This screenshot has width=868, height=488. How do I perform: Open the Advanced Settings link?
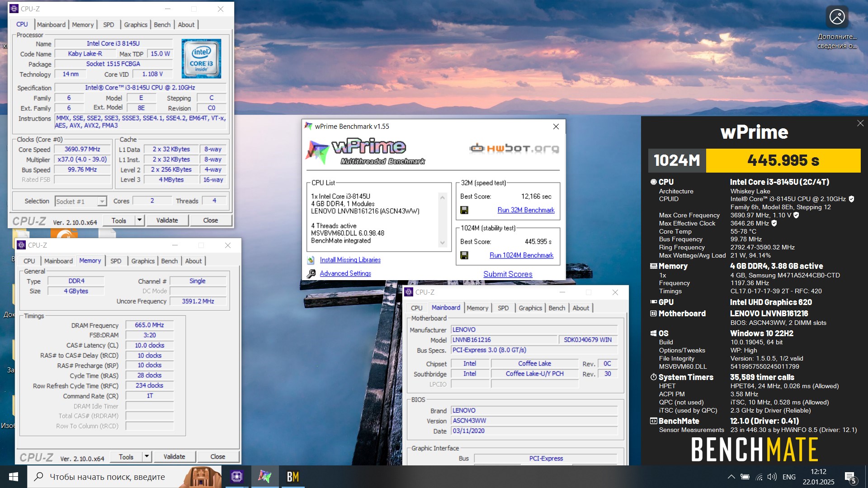click(x=345, y=273)
